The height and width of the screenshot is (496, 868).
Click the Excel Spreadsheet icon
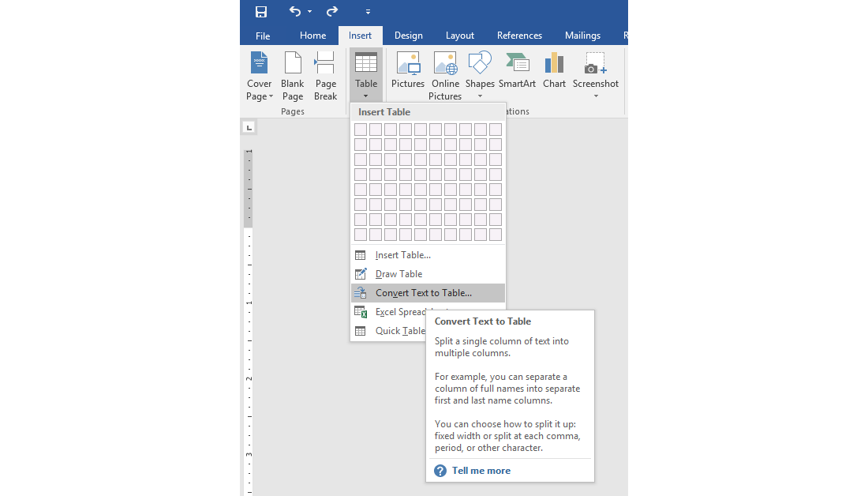(x=361, y=312)
